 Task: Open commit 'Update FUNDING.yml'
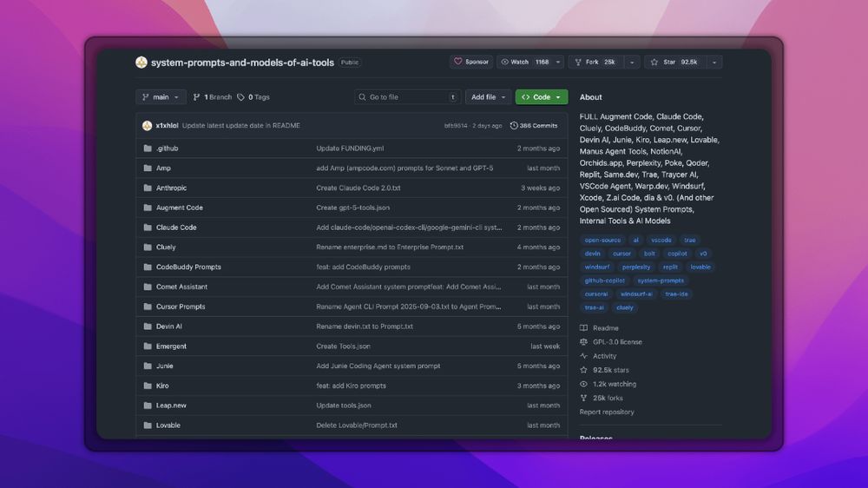tap(350, 148)
